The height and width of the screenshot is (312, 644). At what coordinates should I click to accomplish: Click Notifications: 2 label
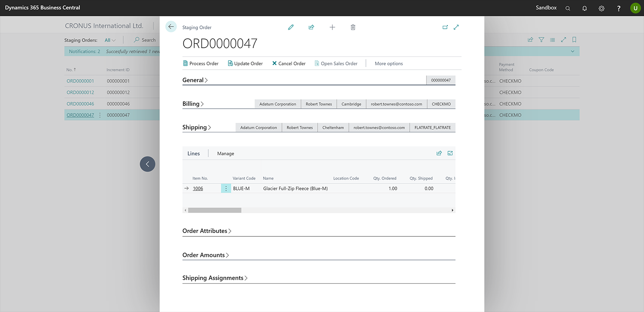click(x=85, y=52)
